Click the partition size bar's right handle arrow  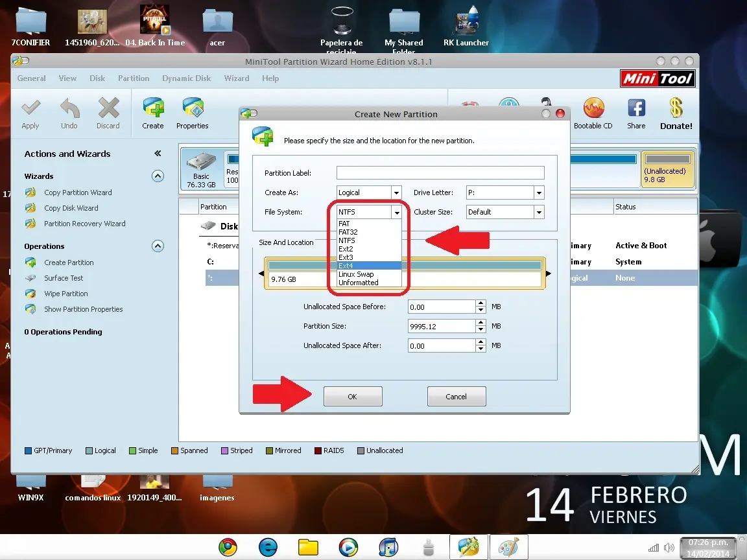point(549,274)
